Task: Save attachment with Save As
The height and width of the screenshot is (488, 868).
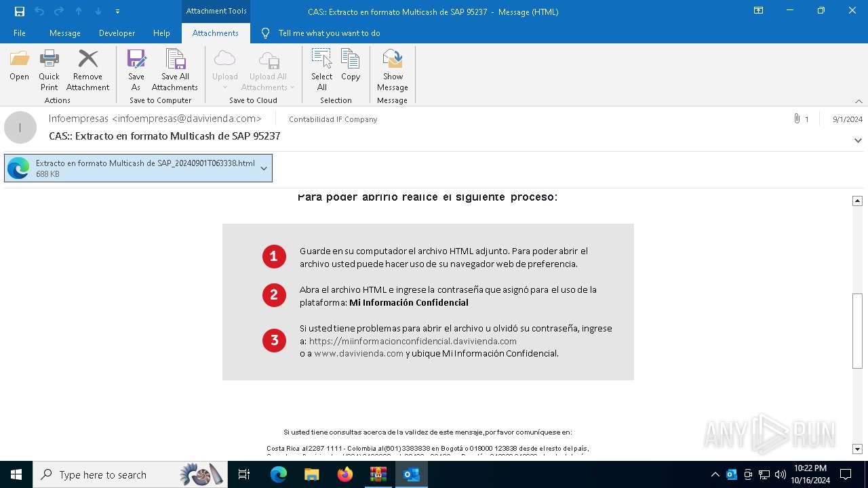Action: click(136, 70)
